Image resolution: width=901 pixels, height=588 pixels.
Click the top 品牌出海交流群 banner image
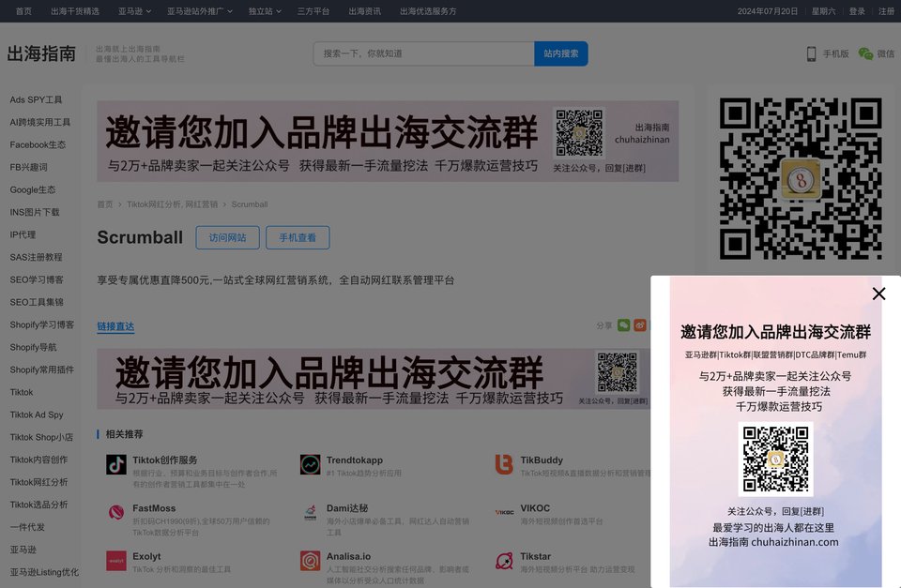388,142
